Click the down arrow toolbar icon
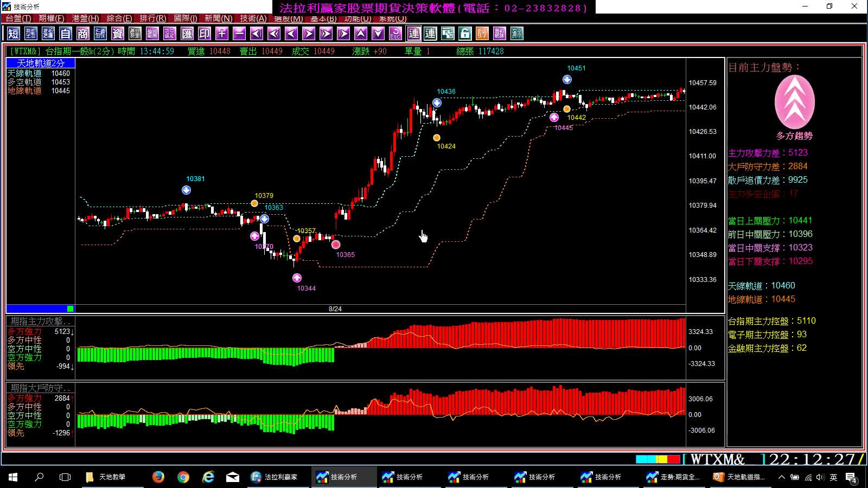The image size is (868, 488). 378,34
